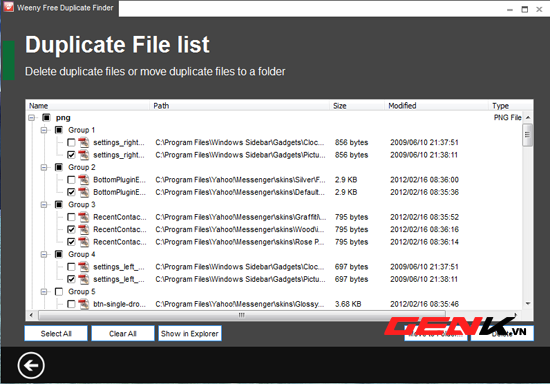550x384 pixels.
Task: Click the 3.68 KB size cell
Action: point(348,304)
